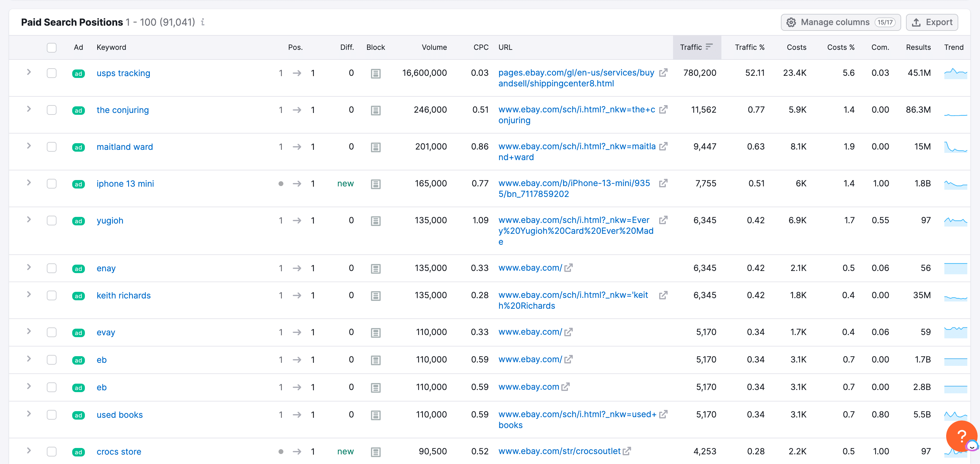Viewport: 980px width, 464px height.
Task: Check the yugioh row checkbox
Action: [x=51, y=221]
